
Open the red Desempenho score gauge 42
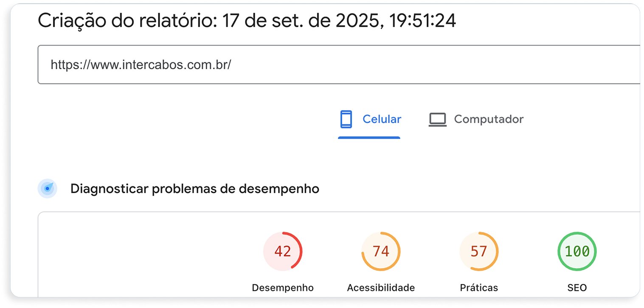click(x=283, y=252)
